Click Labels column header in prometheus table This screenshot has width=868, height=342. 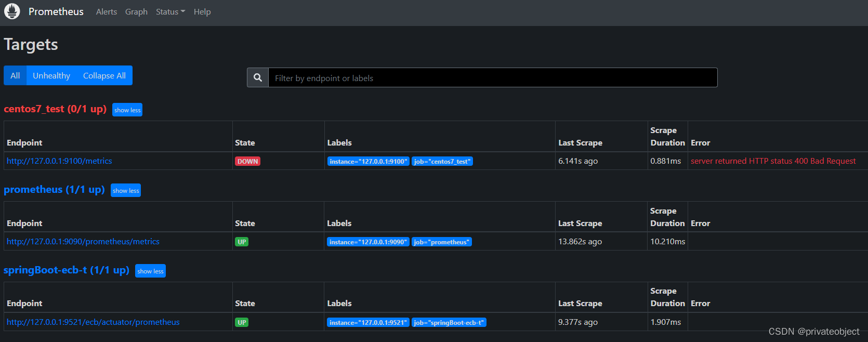339,223
